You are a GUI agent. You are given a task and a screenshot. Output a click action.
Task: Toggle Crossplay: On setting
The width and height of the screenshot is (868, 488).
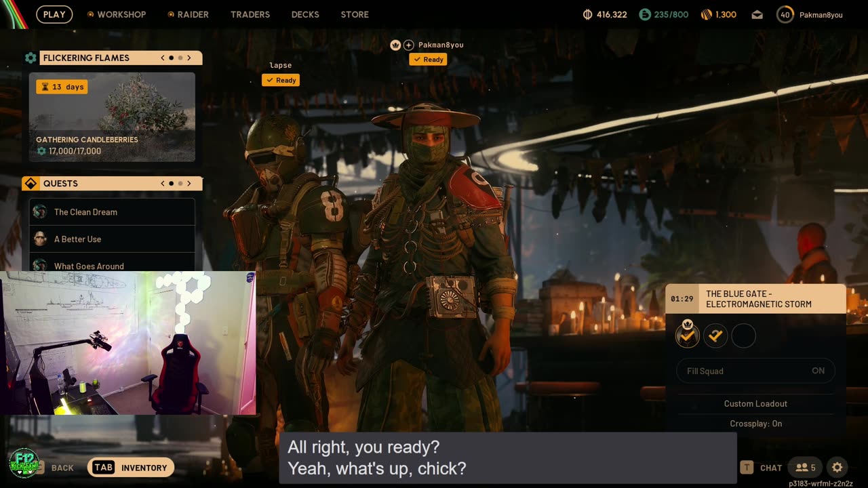point(755,424)
